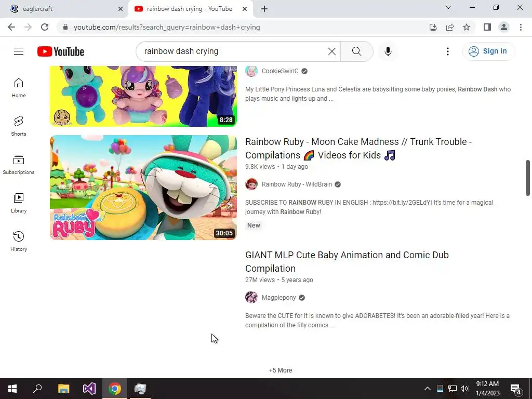Start voice search with microphone

click(388, 51)
